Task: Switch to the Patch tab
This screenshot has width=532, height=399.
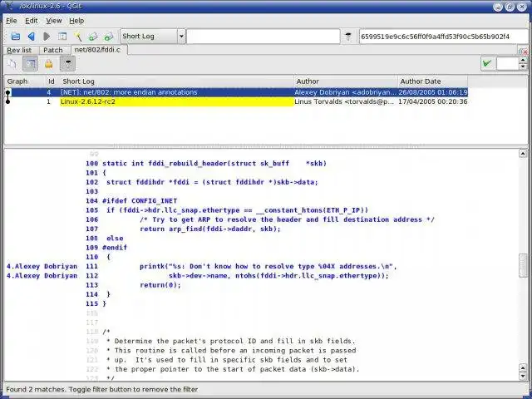Action: click(53, 50)
